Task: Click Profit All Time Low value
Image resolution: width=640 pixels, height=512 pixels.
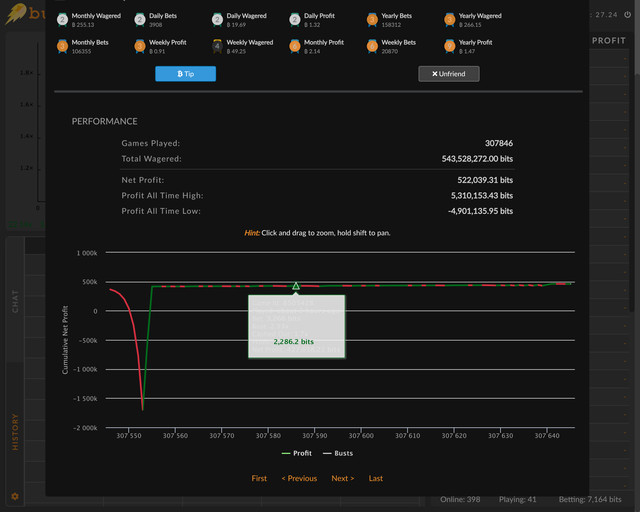Action: [480, 211]
